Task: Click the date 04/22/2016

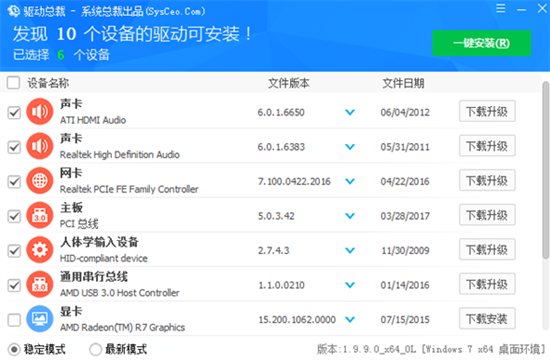Action: tap(405, 181)
